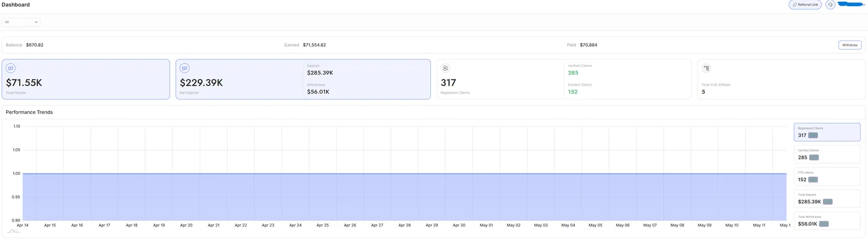Click the Paid $70,884 amount

pos(589,45)
